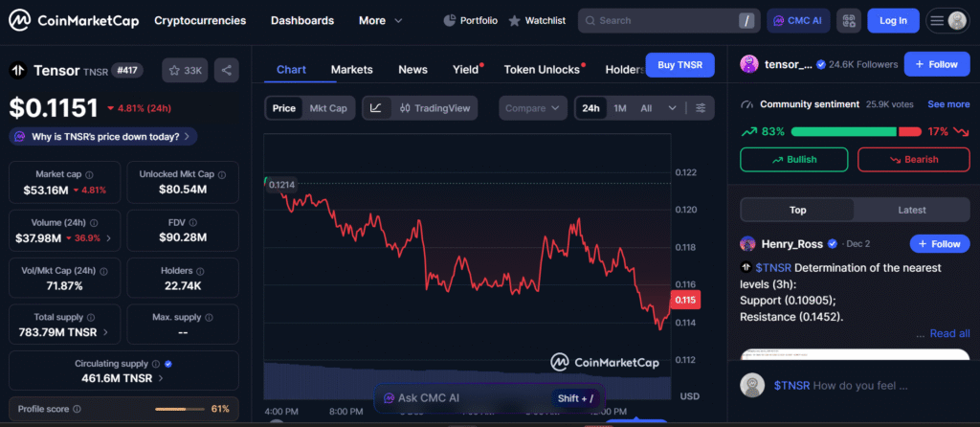Click info icon beside Vol/Mkt Cap (24h)
The width and height of the screenshot is (980, 427).
coord(103,271)
